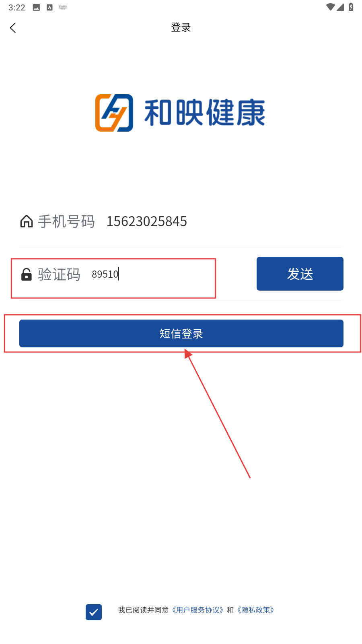362x644 pixels.
Task: Tap the image notification icon
Action: [36, 7]
